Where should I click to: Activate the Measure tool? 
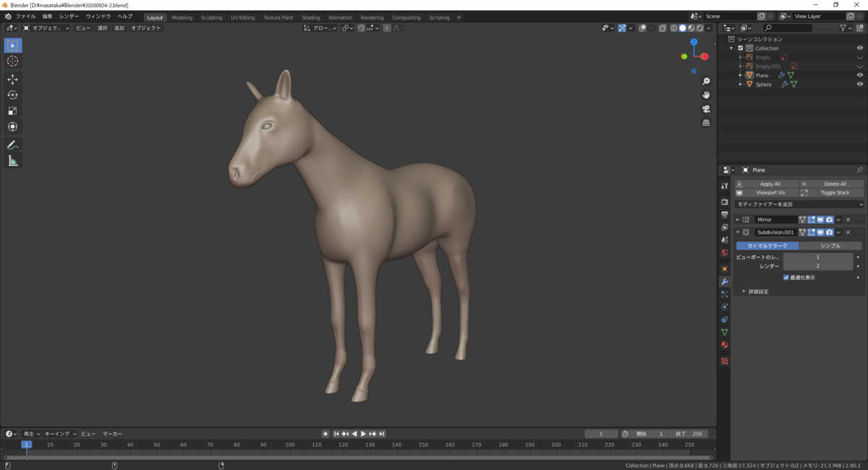(13, 161)
